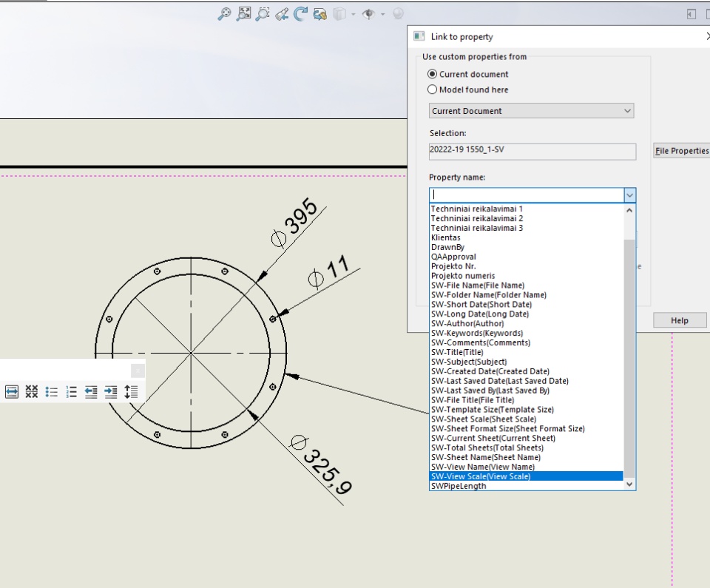The height and width of the screenshot is (588, 710).
Task: Click the Rotate View icon
Action: click(300, 14)
